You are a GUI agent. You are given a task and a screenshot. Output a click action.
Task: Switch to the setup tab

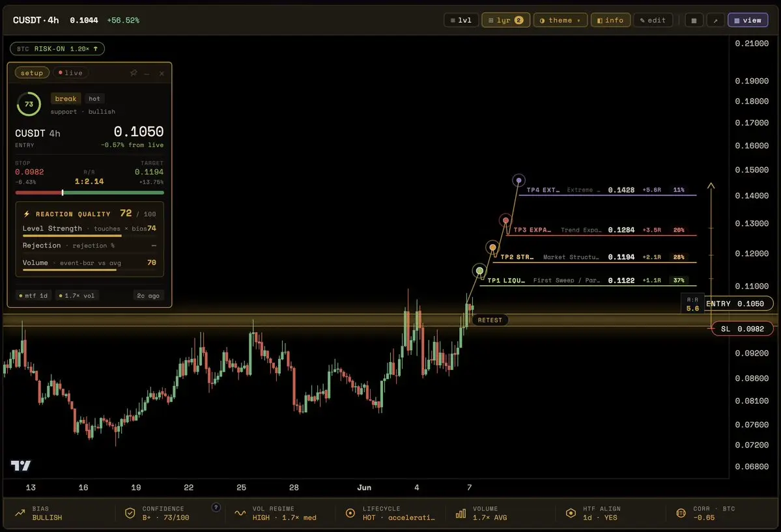click(x=32, y=73)
